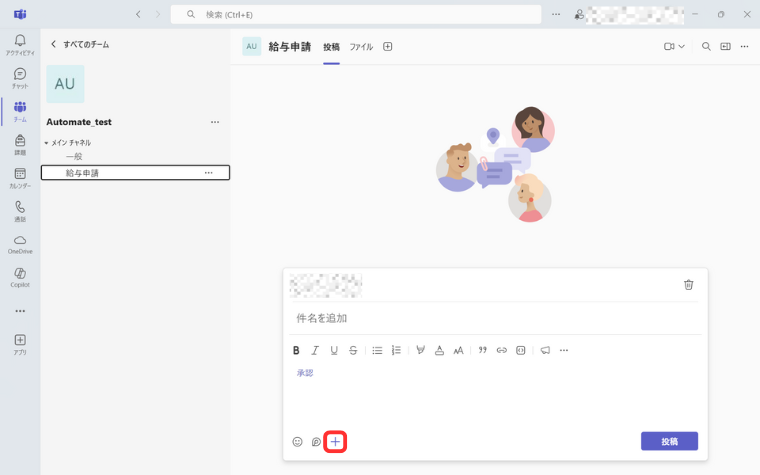The width and height of the screenshot is (760, 475).
Task: Open the font color picker
Action: pyautogui.click(x=439, y=351)
